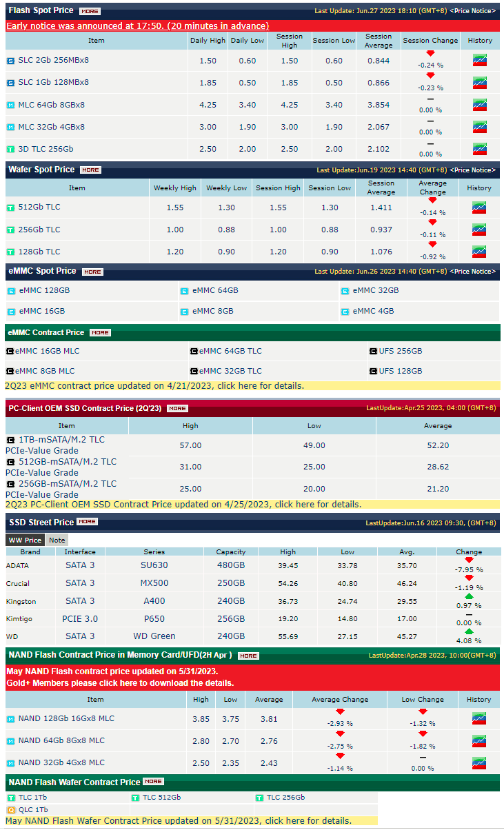The height and width of the screenshot is (830, 504).
Task: Switch to the WW Price tab
Action: [x=26, y=540]
